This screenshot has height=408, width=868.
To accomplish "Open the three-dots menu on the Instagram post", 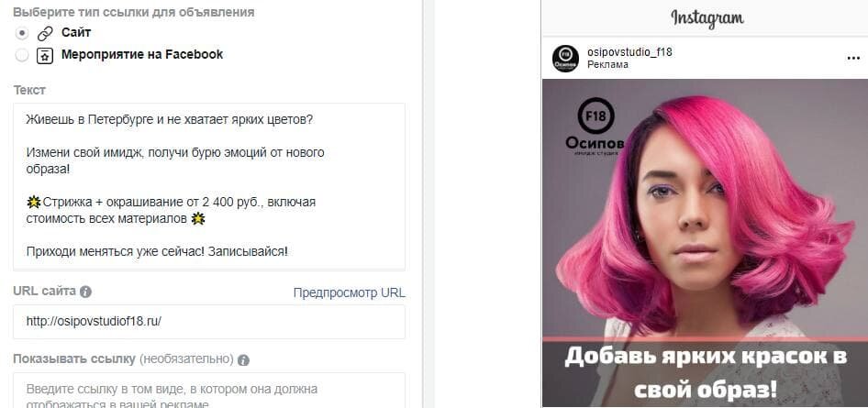I will pyautogui.click(x=853, y=59).
